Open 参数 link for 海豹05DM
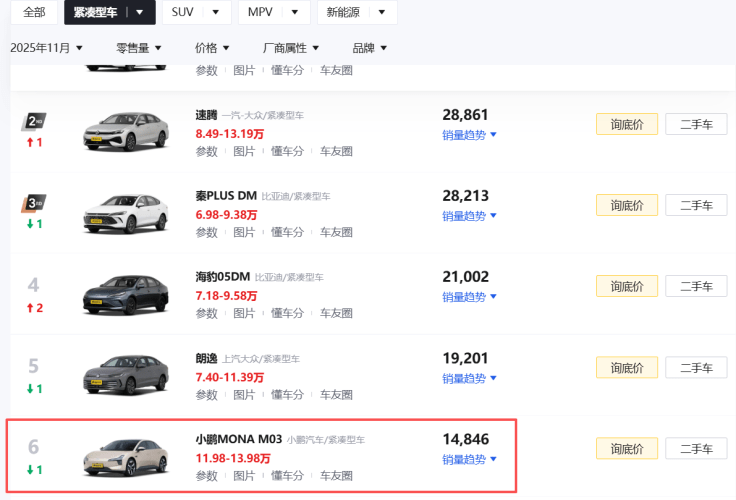Image resolution: width=736 pixels, height=500 pixels. [x=206, y=314]
